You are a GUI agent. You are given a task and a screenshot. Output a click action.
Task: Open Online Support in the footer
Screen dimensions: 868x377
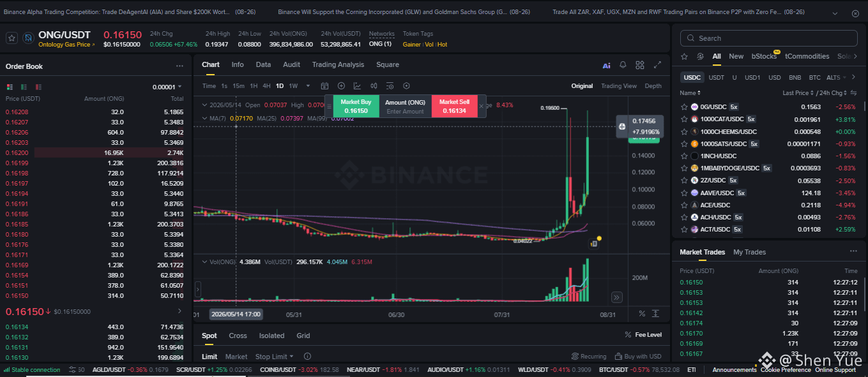[x=835, y=370]
